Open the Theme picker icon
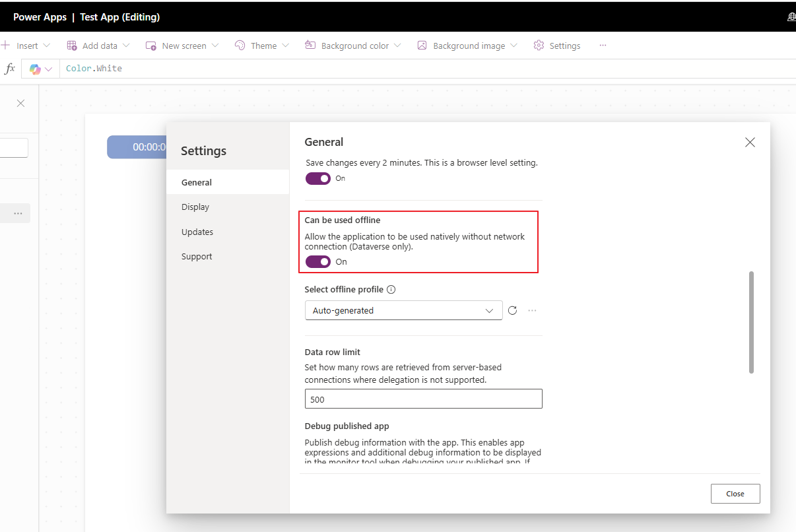 pos(239,45)
